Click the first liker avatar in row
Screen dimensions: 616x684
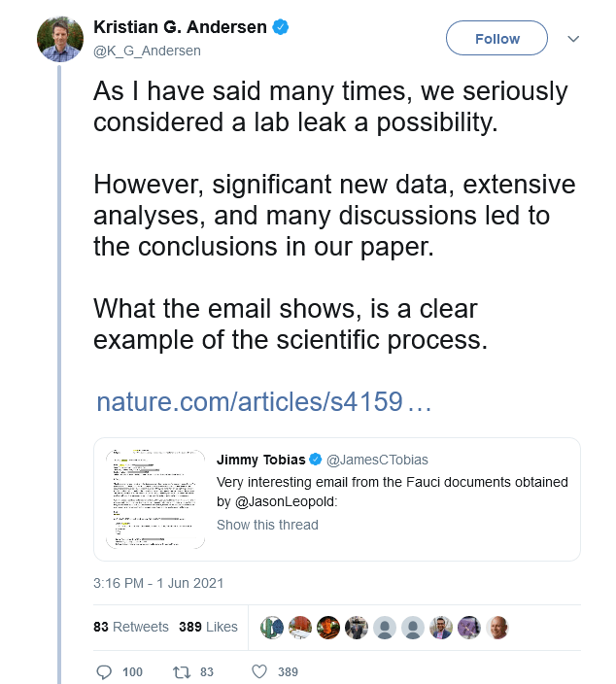pos(273,627)
